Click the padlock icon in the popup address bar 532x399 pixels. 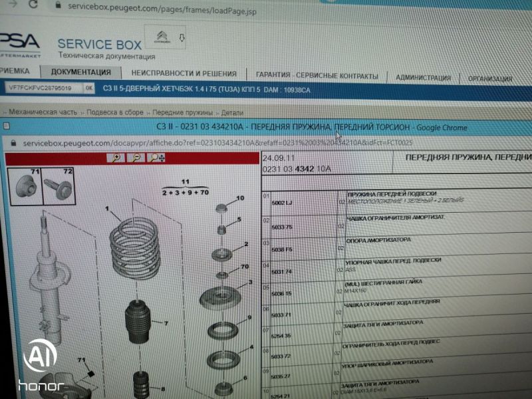pos(13,143)
